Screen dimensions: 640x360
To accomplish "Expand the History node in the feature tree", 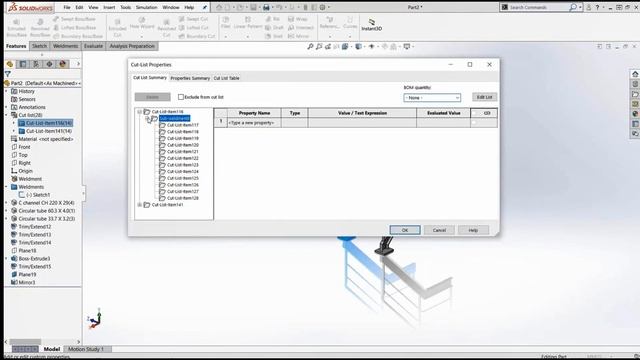I will pyautogui.click(x=7, y=91).
